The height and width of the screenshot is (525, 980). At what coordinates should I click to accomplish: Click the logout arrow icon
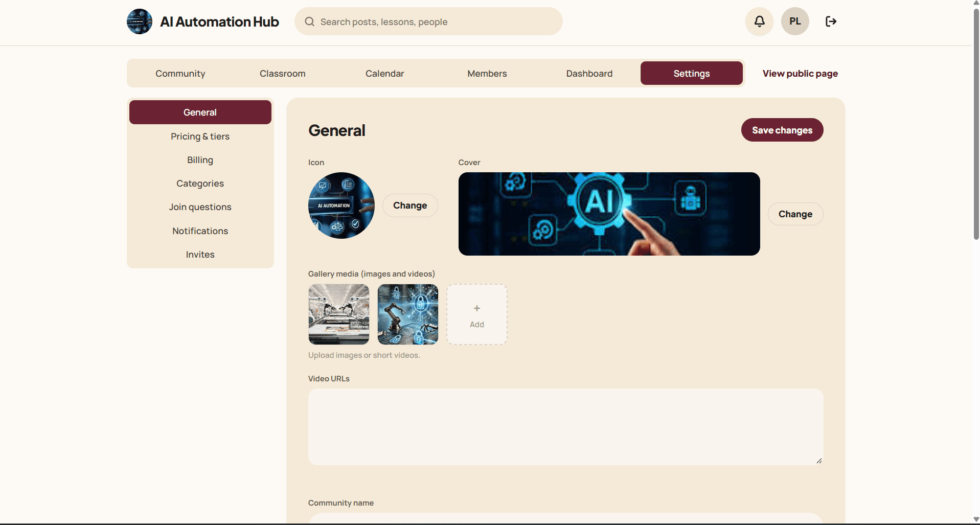(831, 21)
